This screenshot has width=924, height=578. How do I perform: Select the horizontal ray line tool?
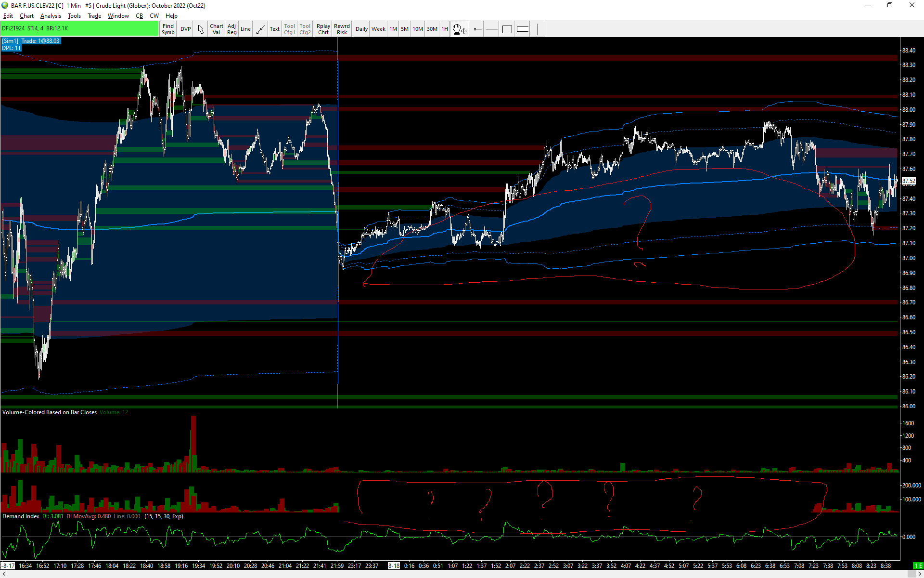477,29
